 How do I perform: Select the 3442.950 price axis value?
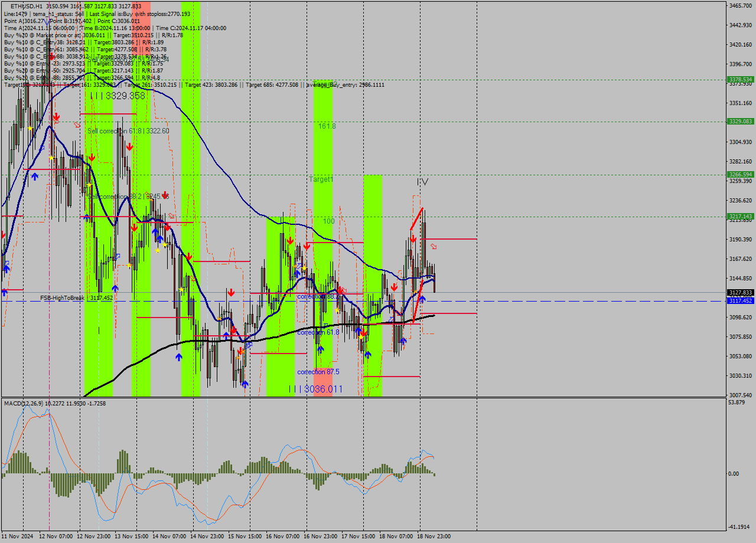(x=741, y=25)
